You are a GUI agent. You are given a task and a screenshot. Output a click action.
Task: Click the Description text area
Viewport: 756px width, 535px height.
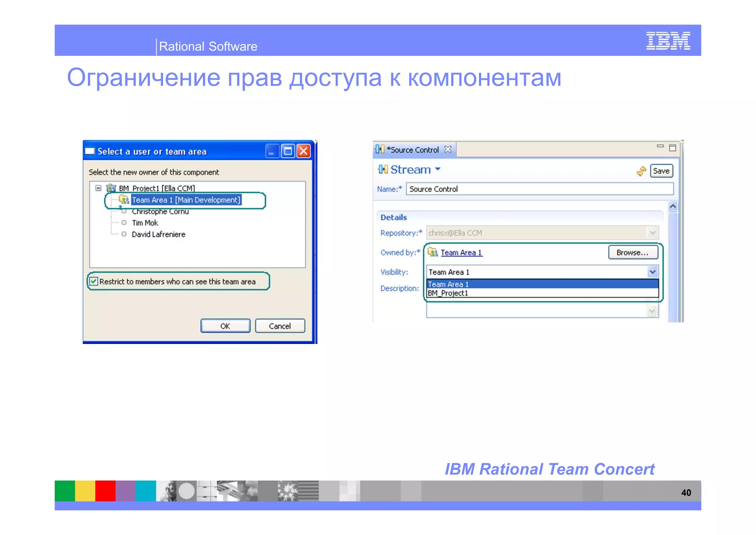click(537, 310)
